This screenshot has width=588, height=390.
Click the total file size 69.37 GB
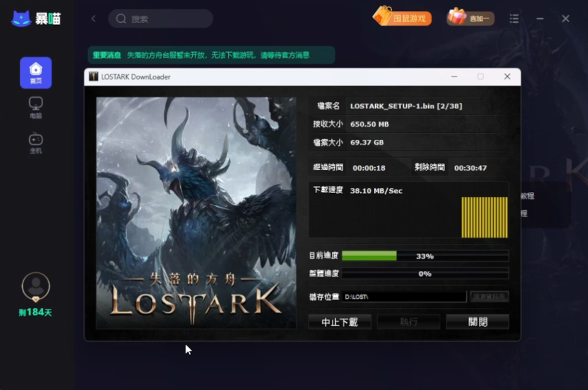pos(367,143)
